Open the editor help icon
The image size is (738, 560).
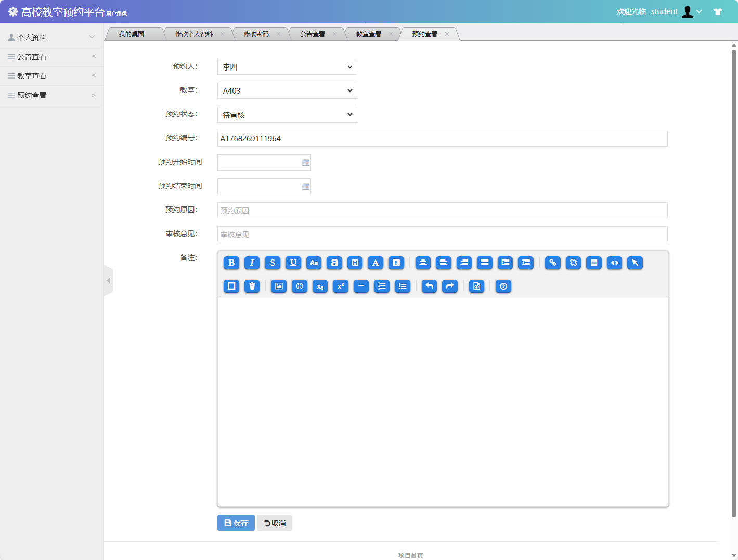pos(503,286)
